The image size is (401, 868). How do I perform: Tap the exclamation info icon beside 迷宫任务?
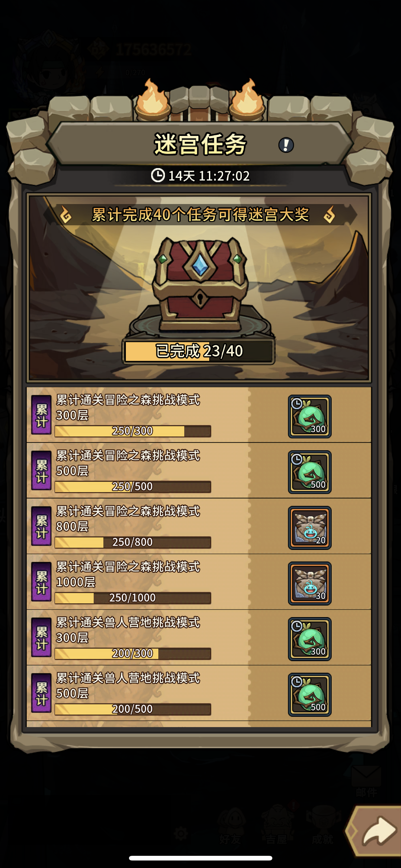[286, 145]
